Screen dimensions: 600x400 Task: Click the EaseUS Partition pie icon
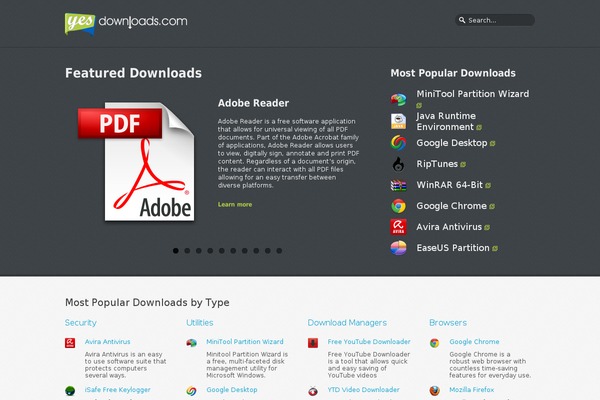(x=398, y=248)
